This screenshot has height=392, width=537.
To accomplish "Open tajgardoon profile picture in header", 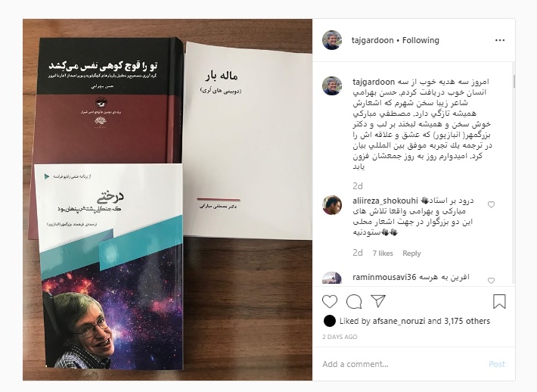I will coord(332,40).
